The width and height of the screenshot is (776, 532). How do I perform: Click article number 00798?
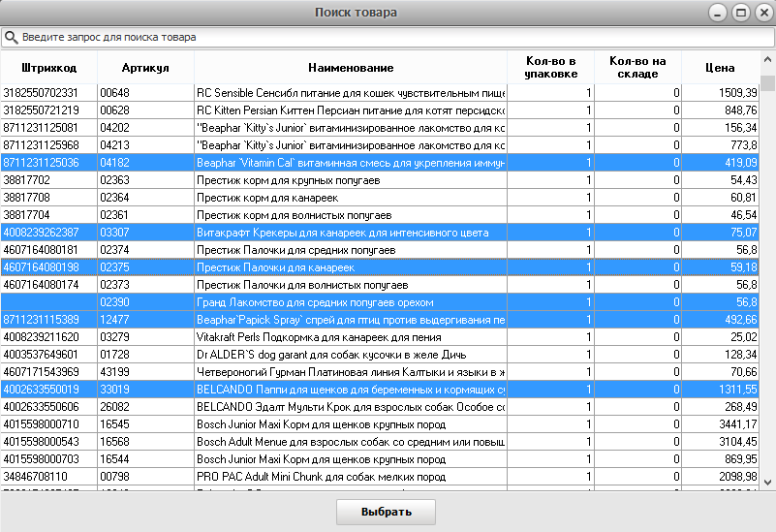[x=115, y=477]
